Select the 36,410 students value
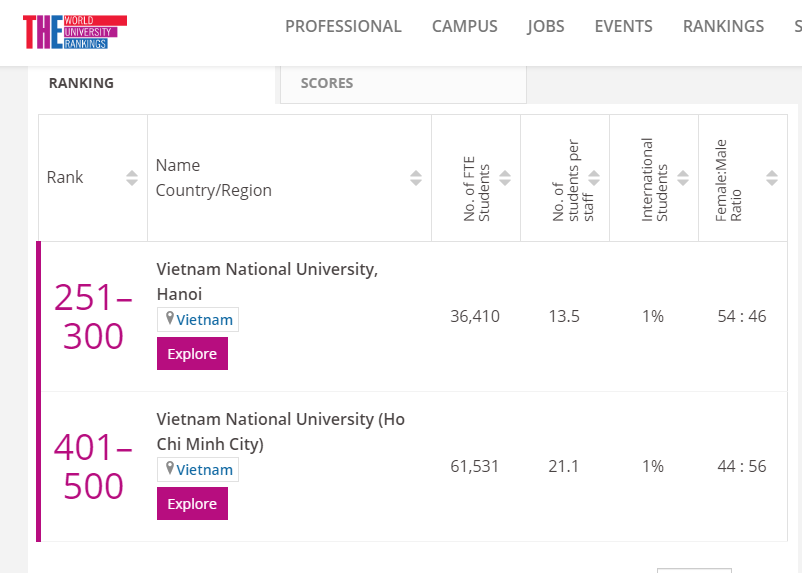802x573 pixels. (x=475, y=317)
